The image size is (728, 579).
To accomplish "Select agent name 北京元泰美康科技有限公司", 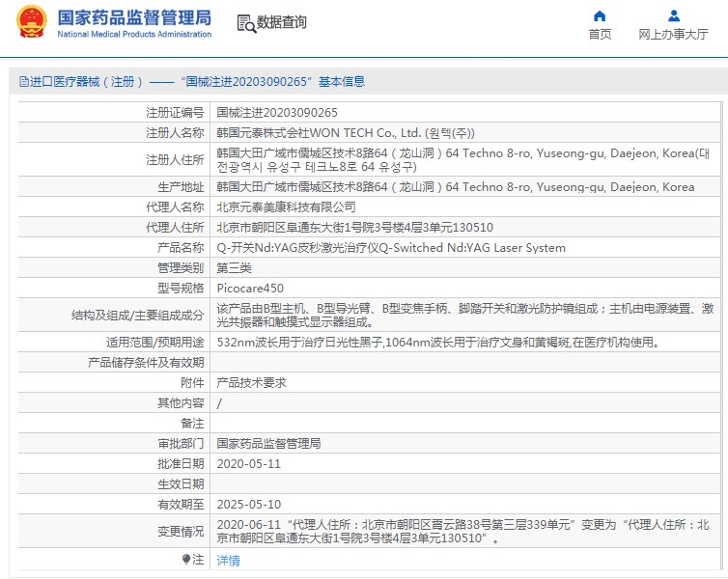I will coord(287,207).
